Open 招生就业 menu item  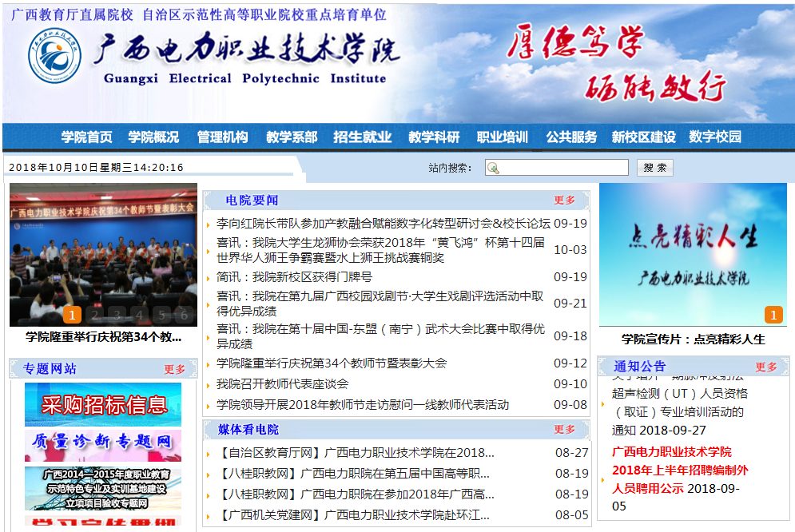click(363, 137)
